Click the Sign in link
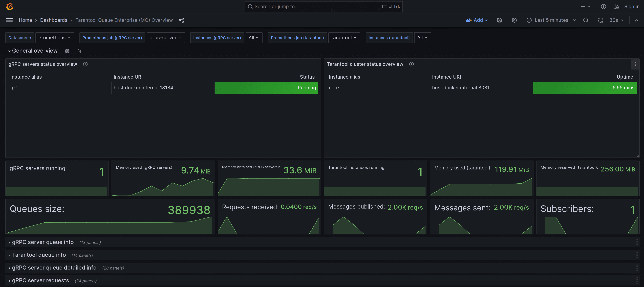Viewport: 644px width, 287px height. coord(632,7)
